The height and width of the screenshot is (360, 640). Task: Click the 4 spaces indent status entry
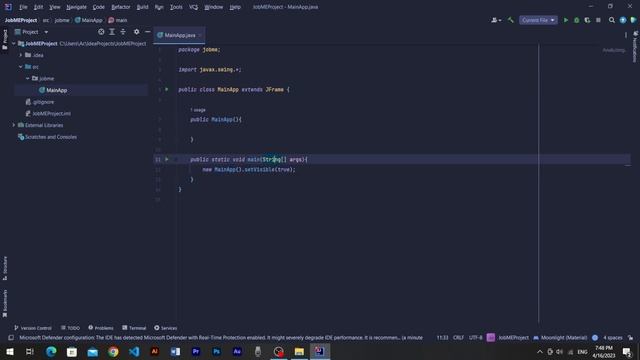(613, 338)
